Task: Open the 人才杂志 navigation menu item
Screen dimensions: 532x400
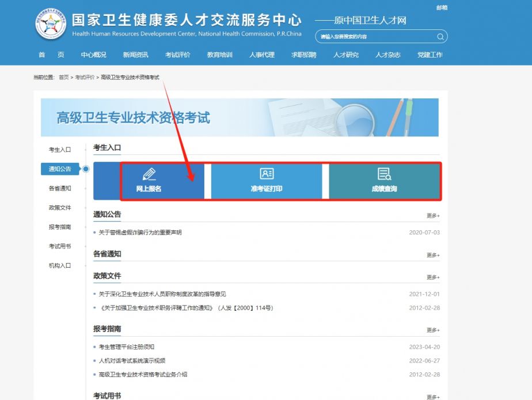Action: [388, 55]
